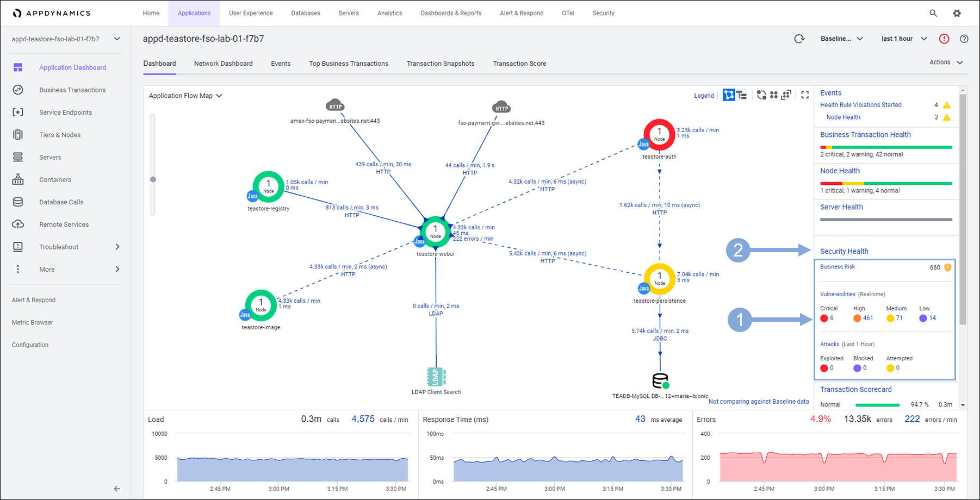This screenshot has width=980, height=500.
Task: Select the teastore-image node
Action: [261, 305]
